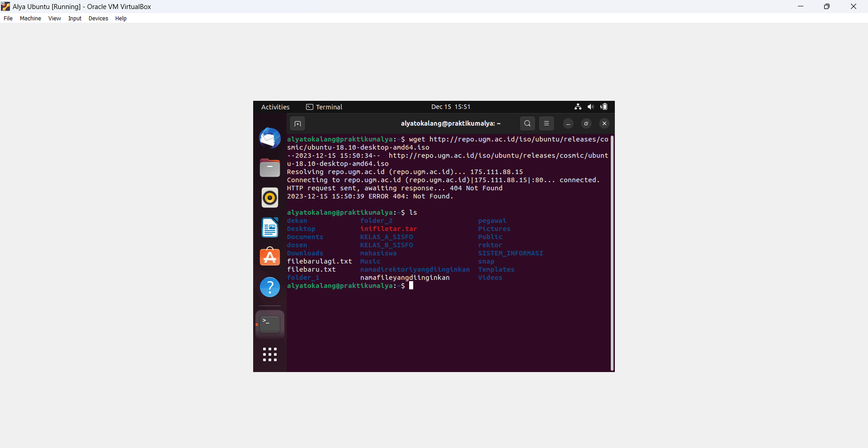Click the dekan directory name
Image resolution: width=868 pixels, height=448 pixels.
pyautogui.click(x=297, y=221)
